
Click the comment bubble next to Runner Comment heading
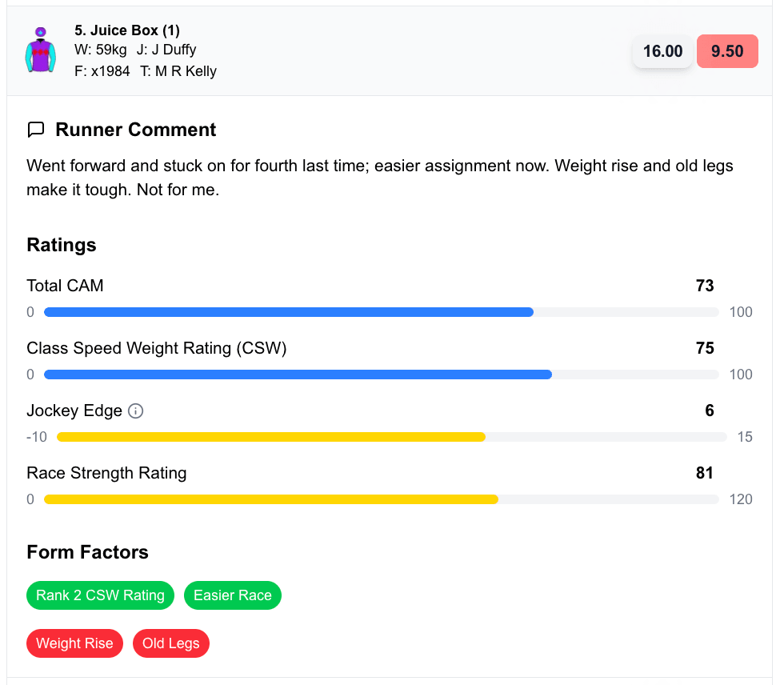tap(36, 129)
